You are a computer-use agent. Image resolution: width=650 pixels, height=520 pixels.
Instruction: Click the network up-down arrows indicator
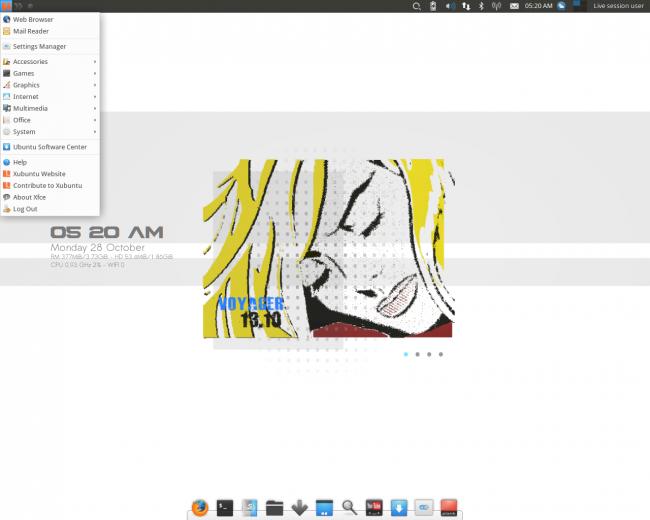point(466,6)
